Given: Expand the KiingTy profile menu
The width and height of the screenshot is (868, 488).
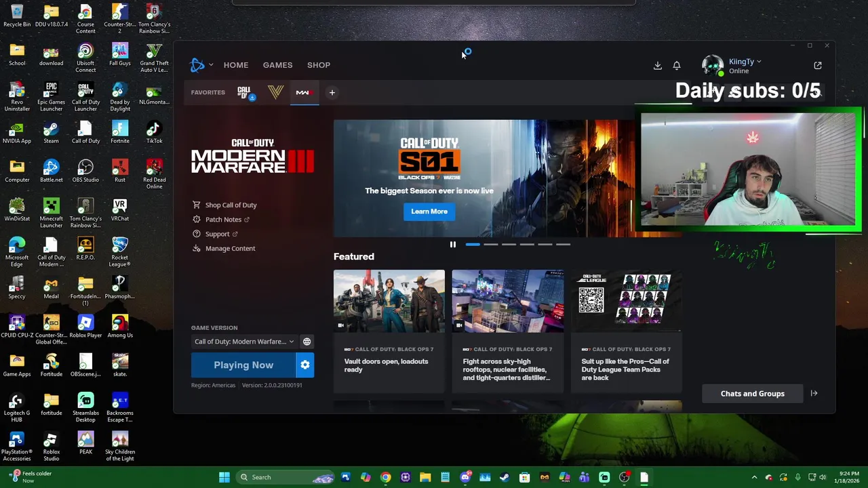Looking at the screenshot, I should click(x=745, y=62).
